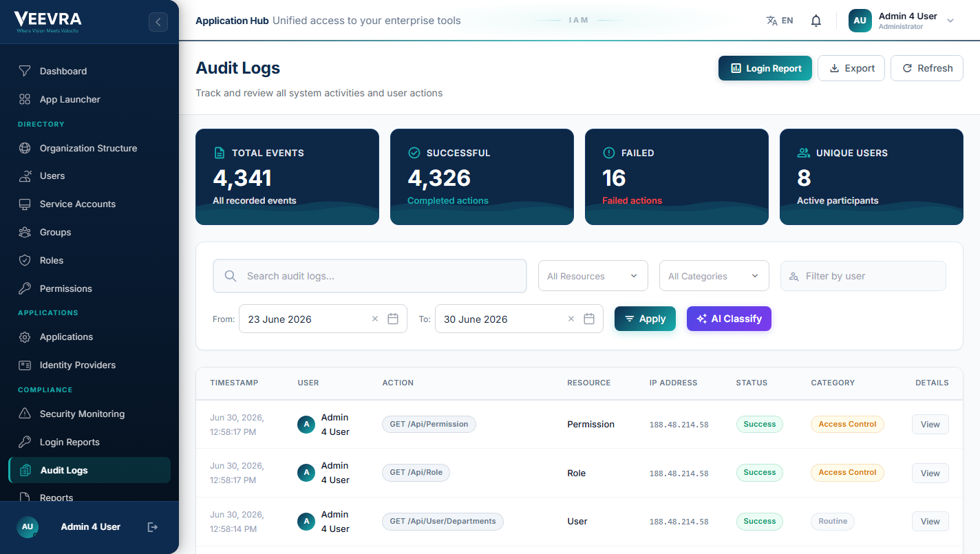The width and height of the screenshot is (980, 554).
Task: Click the GET /Api/Role action tag
Action: (416, 472)
